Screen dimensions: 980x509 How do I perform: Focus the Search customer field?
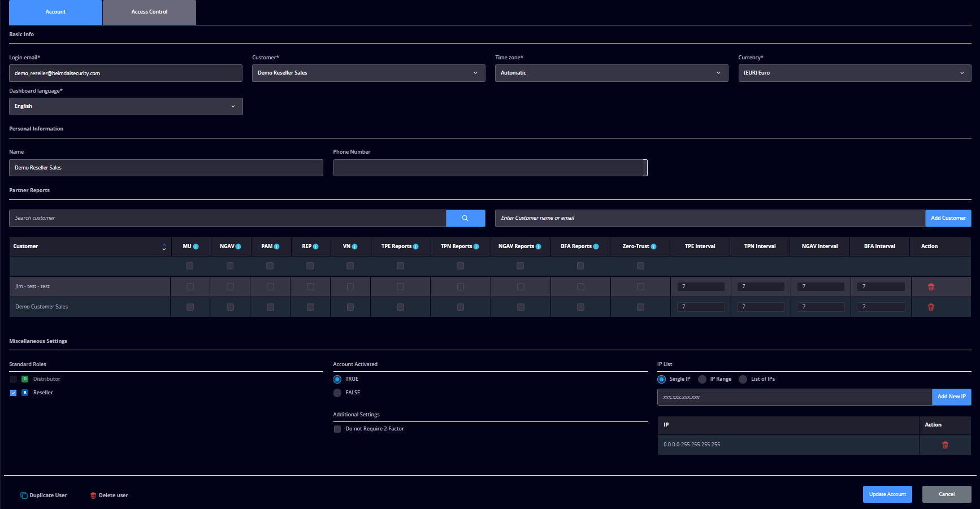pos(228,218)
